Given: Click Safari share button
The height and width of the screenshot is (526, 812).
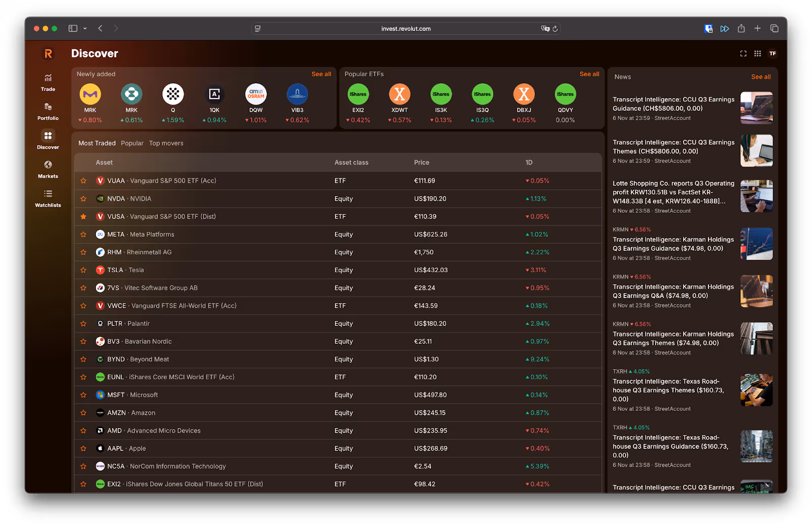Looking at the screenshot, I should [741, 28].
